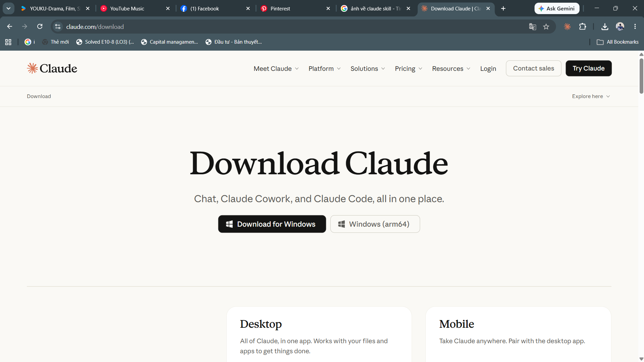Screen dimensions: 644x362
Task: Click the Contact sales button
Action: [534, 69]
